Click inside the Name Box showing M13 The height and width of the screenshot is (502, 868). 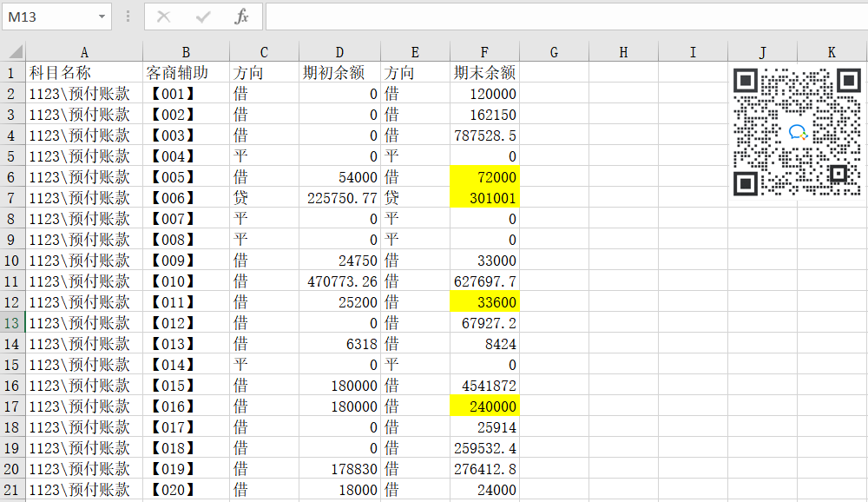point(49,17)
